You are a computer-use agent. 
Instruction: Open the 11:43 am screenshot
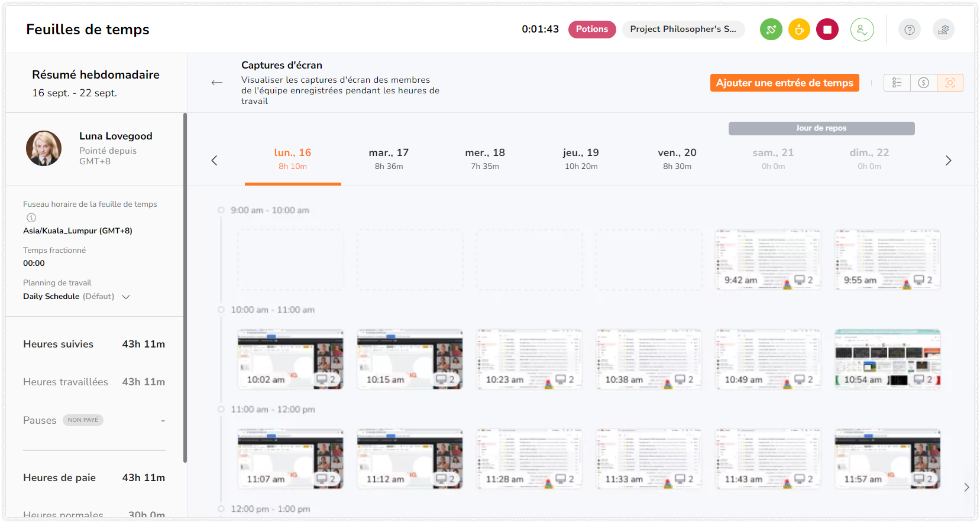[768, 459]
